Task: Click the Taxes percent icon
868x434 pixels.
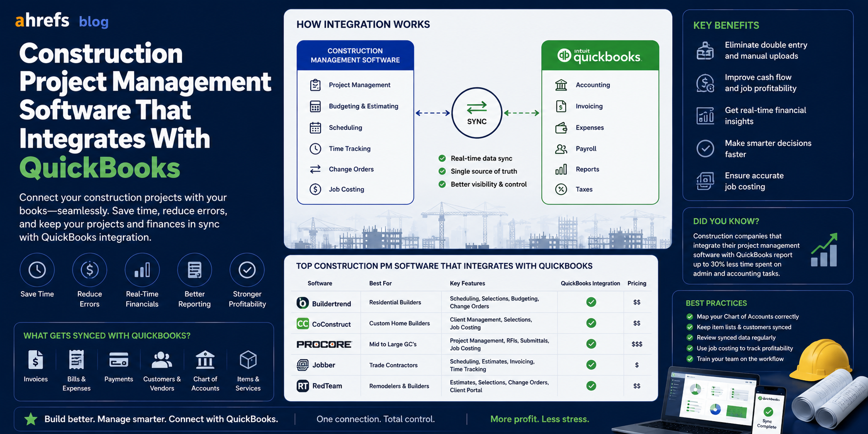Action: point(561,189)
